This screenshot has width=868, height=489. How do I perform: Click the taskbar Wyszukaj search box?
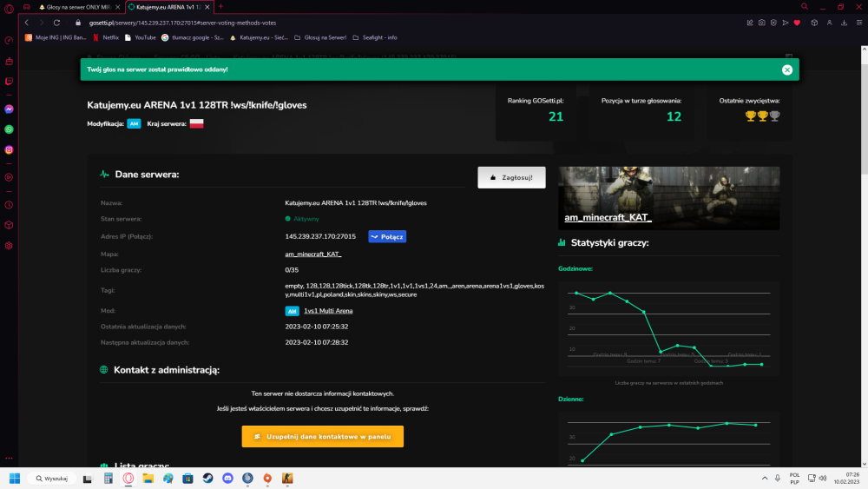pos(51,479)
